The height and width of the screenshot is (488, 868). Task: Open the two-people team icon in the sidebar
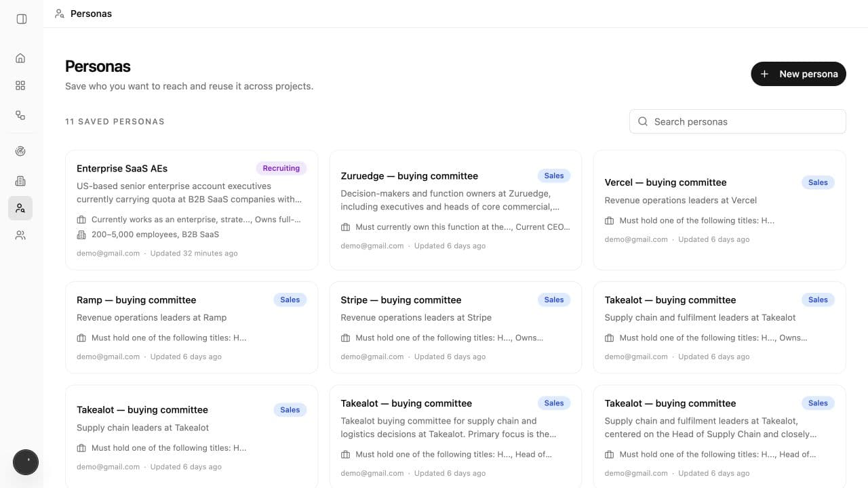20,235
